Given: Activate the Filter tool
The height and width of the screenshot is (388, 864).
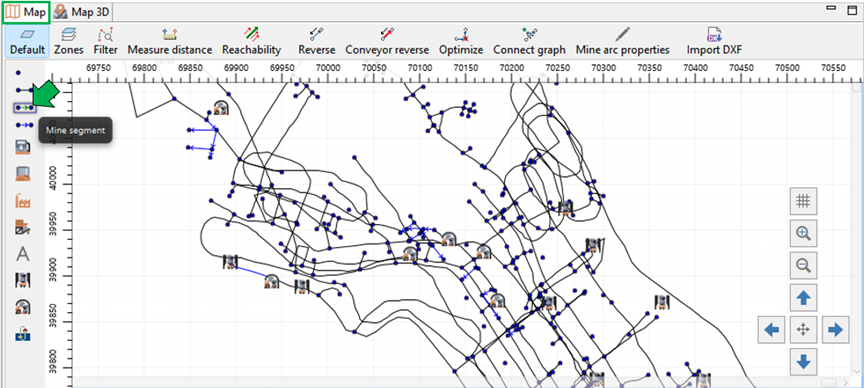Looking at the screenshot, I should point(105,42).
